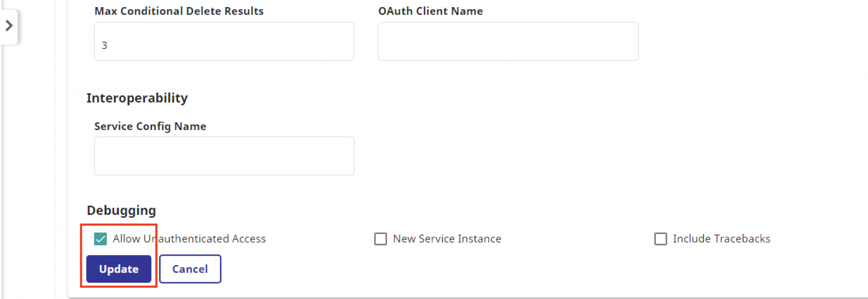Tick the Include Tracebacks checkbox
Viewport: 868px width, 299px height.
point(660,239)
